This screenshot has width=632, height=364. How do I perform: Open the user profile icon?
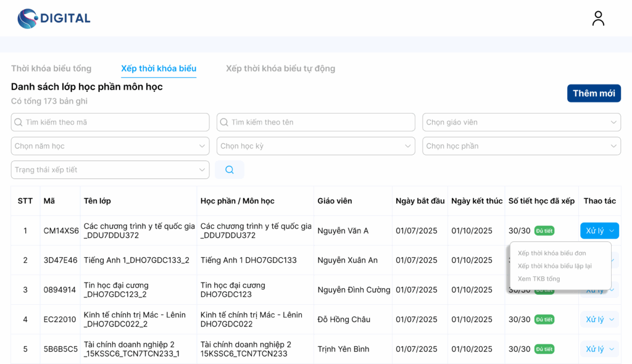point(598,19)
